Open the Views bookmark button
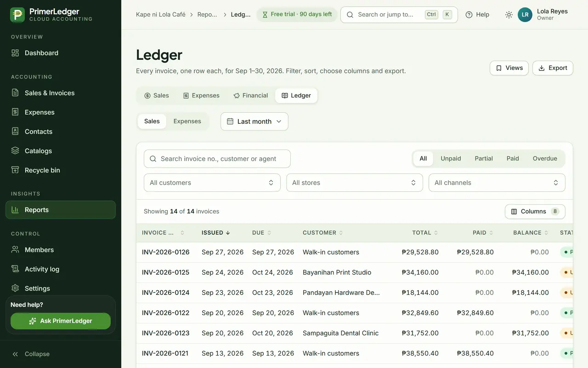The image size is (588, 368). 509,68
